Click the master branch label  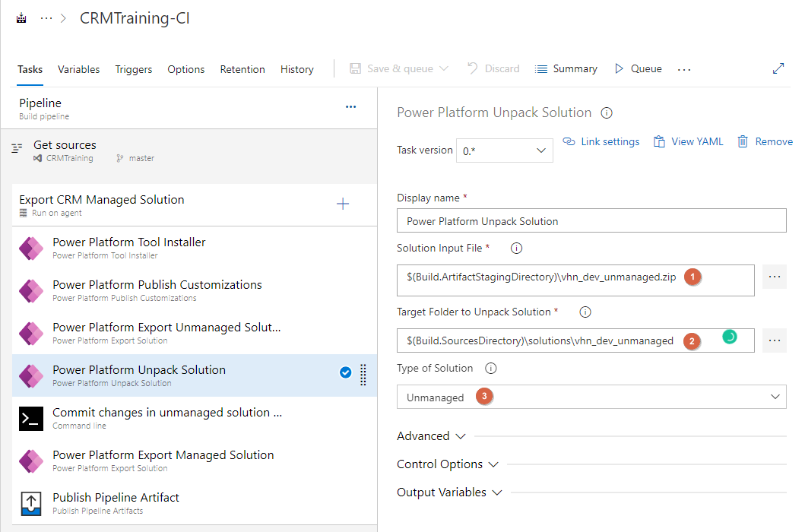pos(141,158)
